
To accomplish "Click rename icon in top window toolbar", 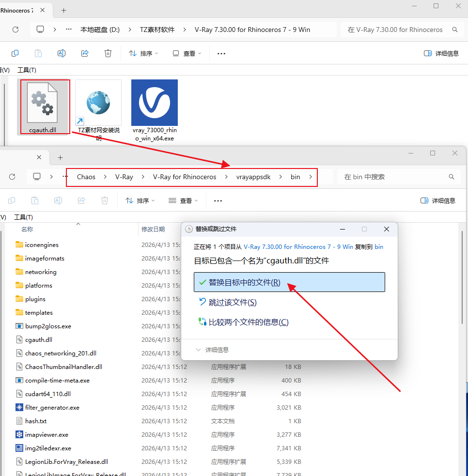I will point(62,53).
